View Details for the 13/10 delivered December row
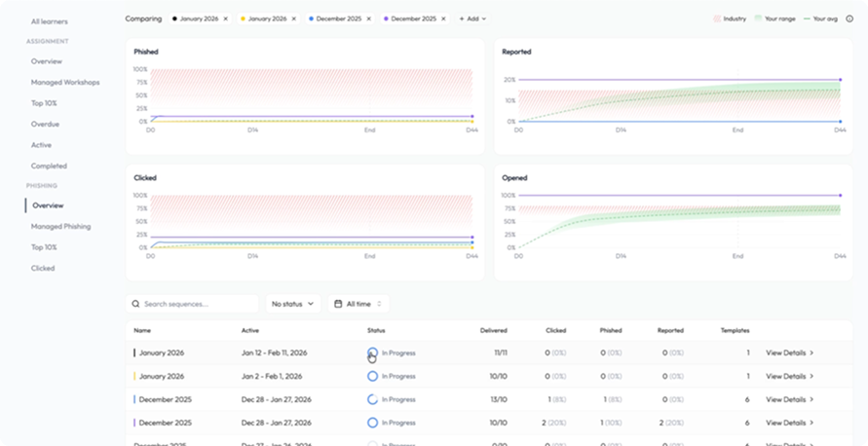868x446 pixels. click(x=789, y=399)
